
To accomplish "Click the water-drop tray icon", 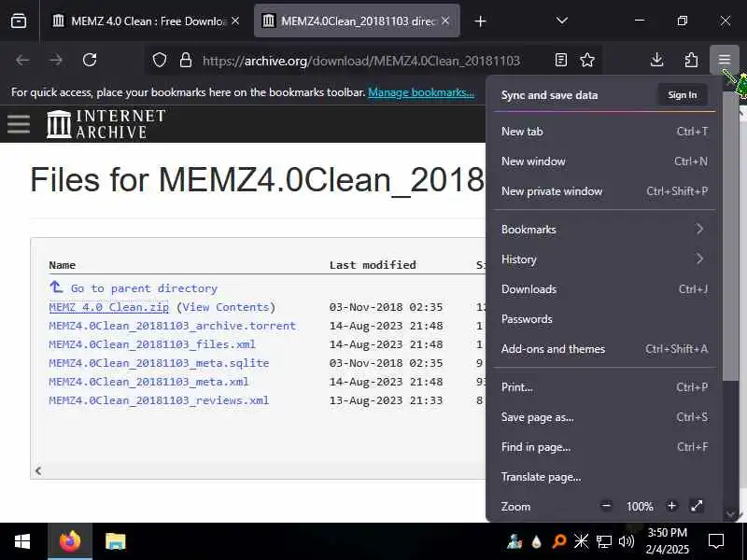I will 536,541.
